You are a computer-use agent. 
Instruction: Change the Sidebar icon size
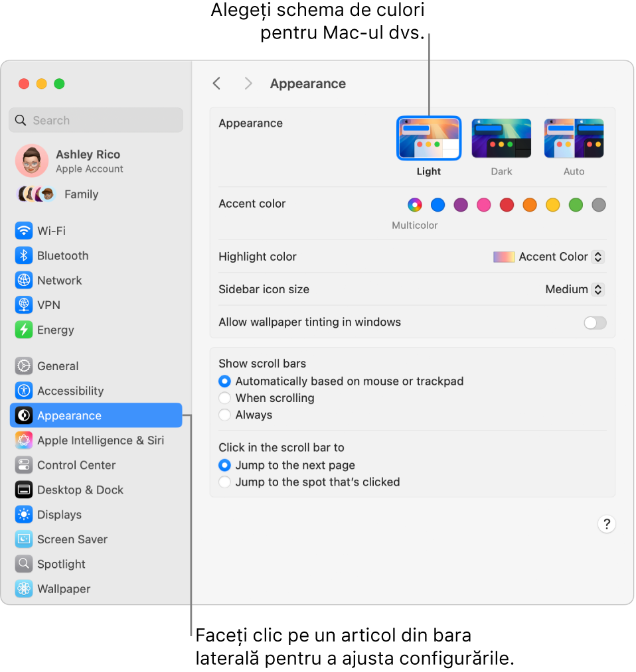point(574,289)
